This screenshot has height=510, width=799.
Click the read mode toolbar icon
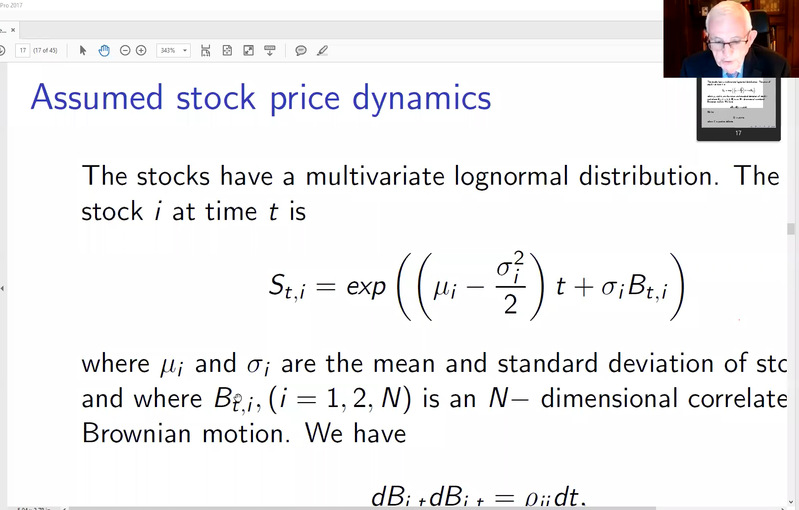pos(268,50)
